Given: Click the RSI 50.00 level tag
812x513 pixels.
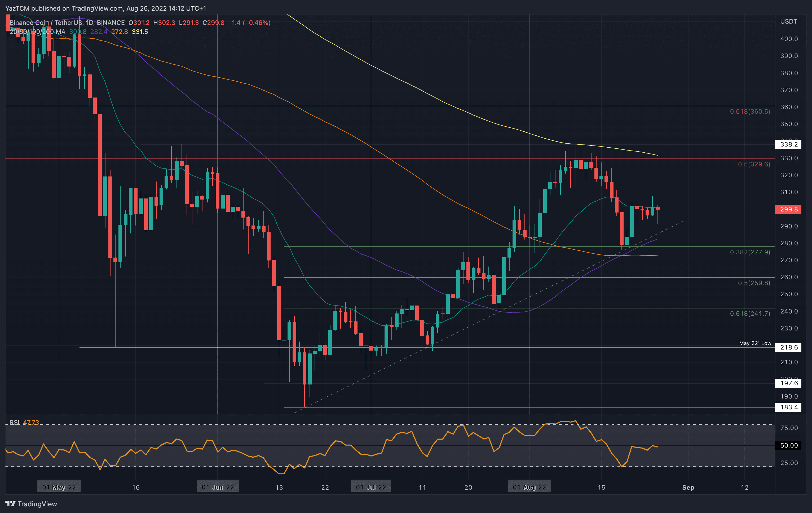Looking at the screenshot, I should coord(789,445).
